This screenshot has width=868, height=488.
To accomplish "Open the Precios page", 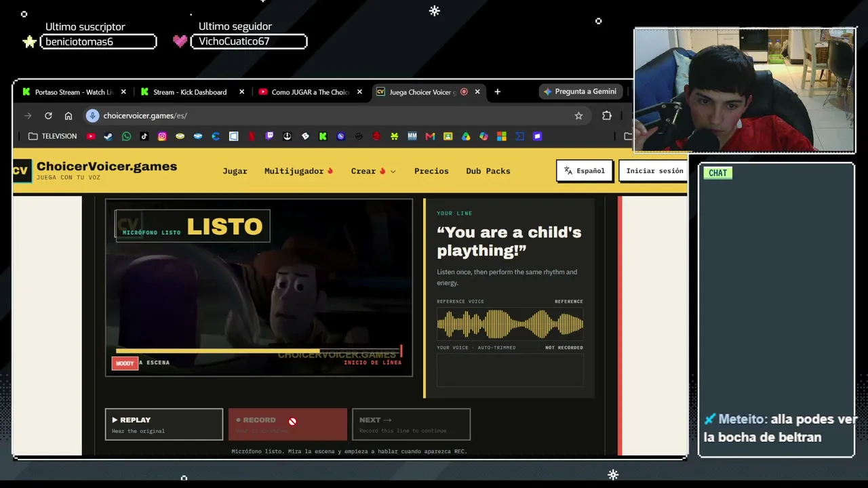I will click(x=431, y=171).
